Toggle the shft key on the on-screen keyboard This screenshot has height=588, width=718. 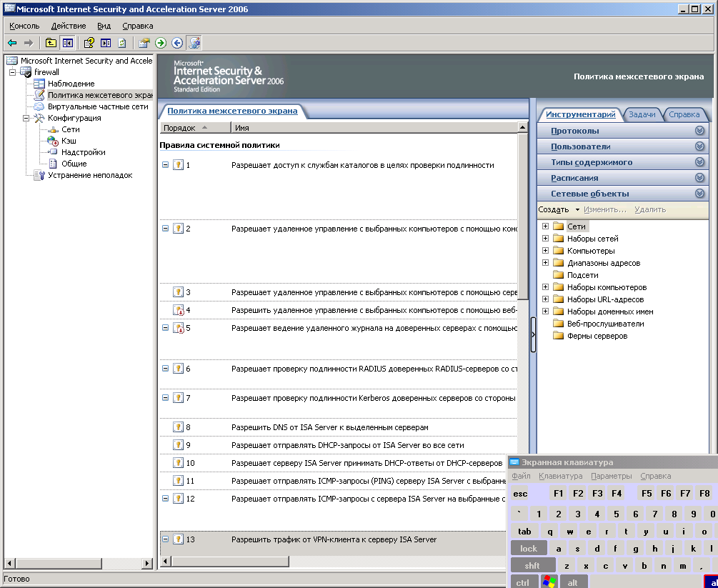click(532, 565)
